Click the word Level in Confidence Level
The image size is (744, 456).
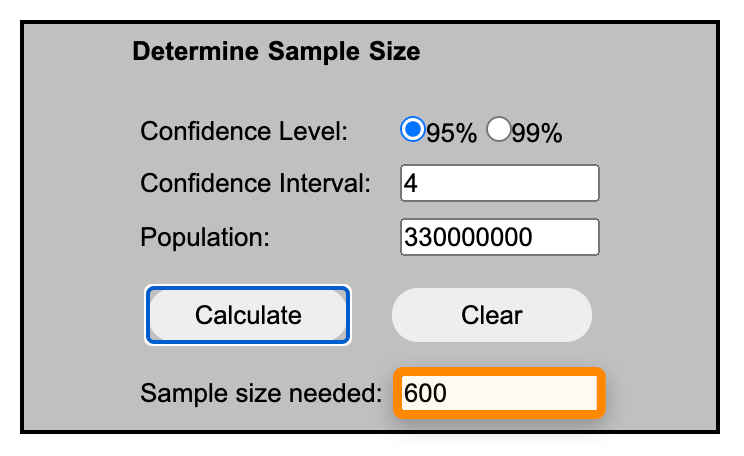click(313, 132)
